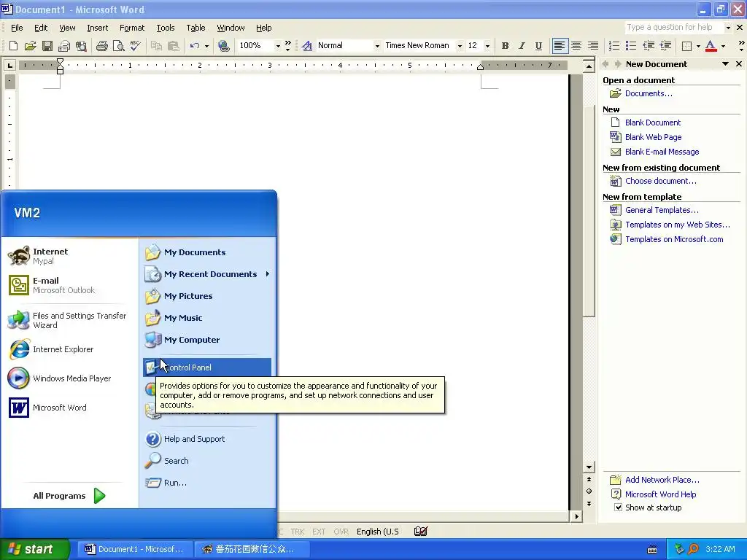Screen dimensions: 747x560
Task: Click the Decrease Indent icon
Action: (x=649, y=46)
